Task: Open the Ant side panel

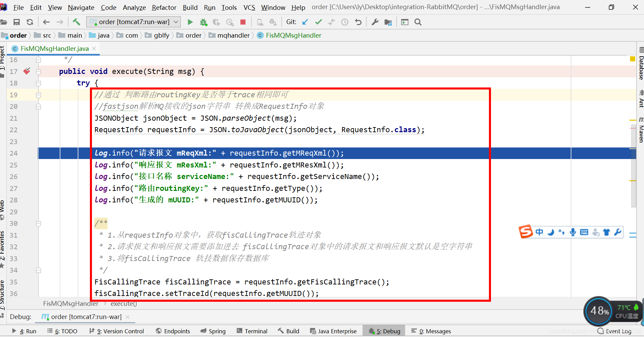Action: 641,99
